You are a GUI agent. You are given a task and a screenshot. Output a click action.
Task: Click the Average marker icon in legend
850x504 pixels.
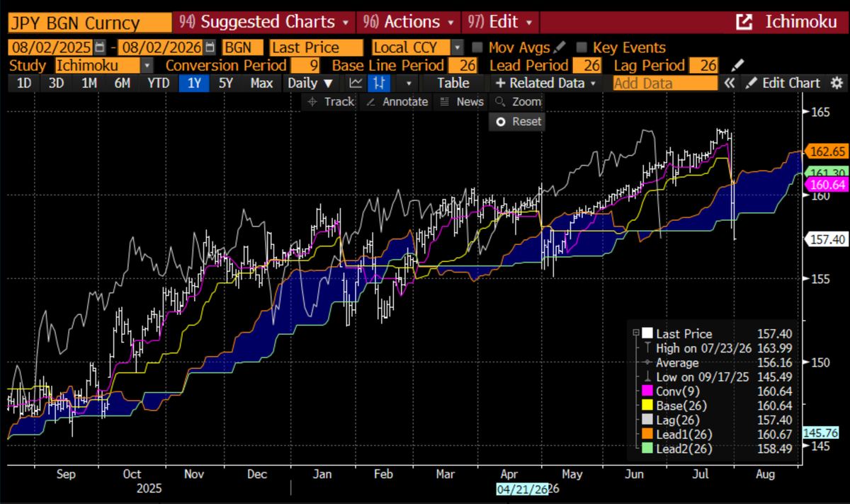pos(647,362)
